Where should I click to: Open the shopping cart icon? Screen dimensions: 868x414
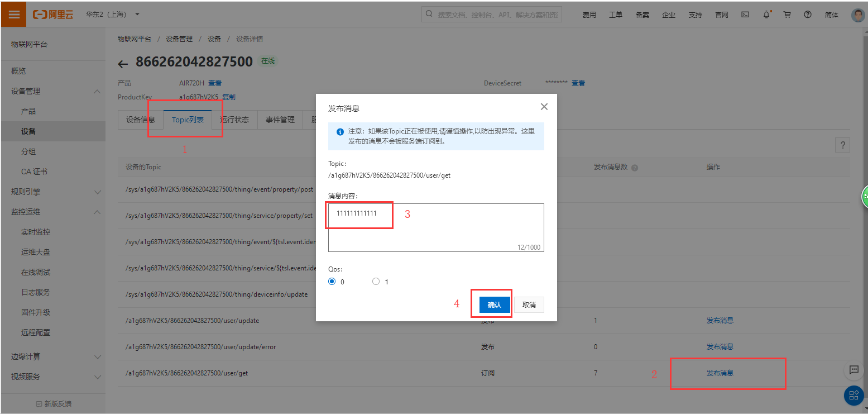point(787,15)
